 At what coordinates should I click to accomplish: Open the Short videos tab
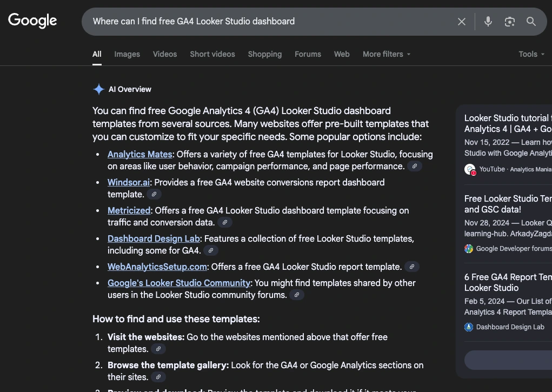tap(212, 54)
